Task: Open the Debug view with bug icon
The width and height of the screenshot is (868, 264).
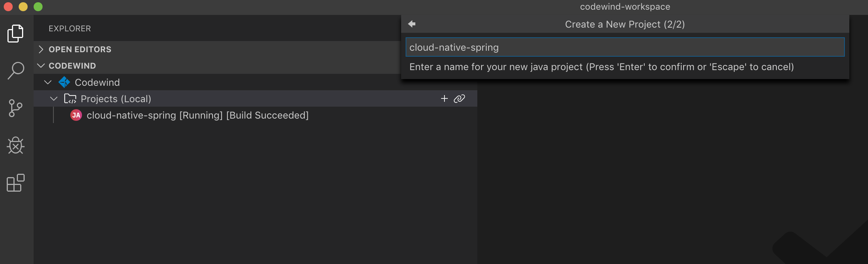Action: pos(16,145)
